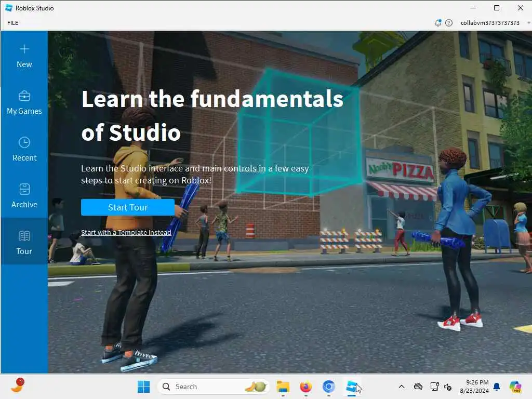532x399 pixels.
Task: Click the muted volume tray icon
Action: pos(448,387)
